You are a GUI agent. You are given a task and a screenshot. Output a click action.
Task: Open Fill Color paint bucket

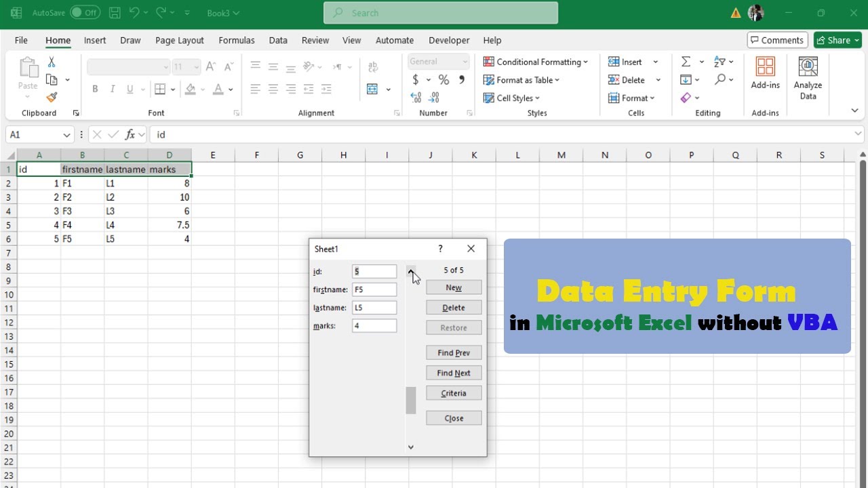click(x=191, y=89)
